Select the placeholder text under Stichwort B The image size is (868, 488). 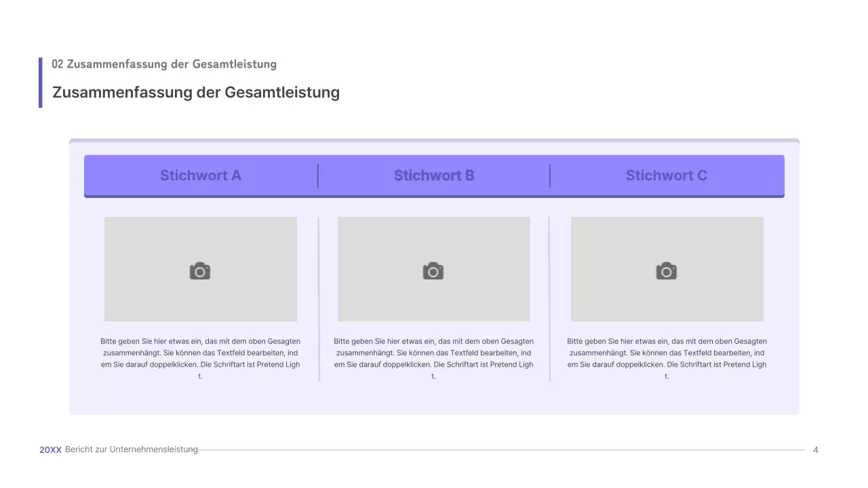[x=433, y=358]
